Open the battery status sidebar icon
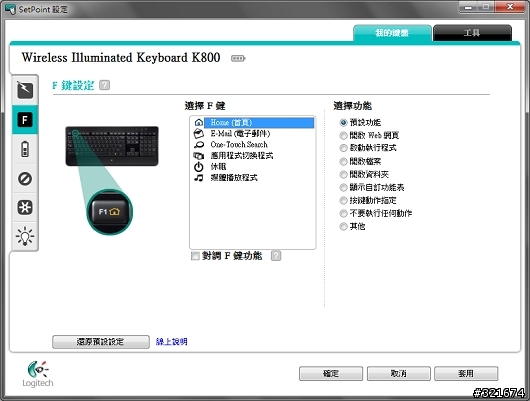530x401 pixels. [x=25, y=149]
